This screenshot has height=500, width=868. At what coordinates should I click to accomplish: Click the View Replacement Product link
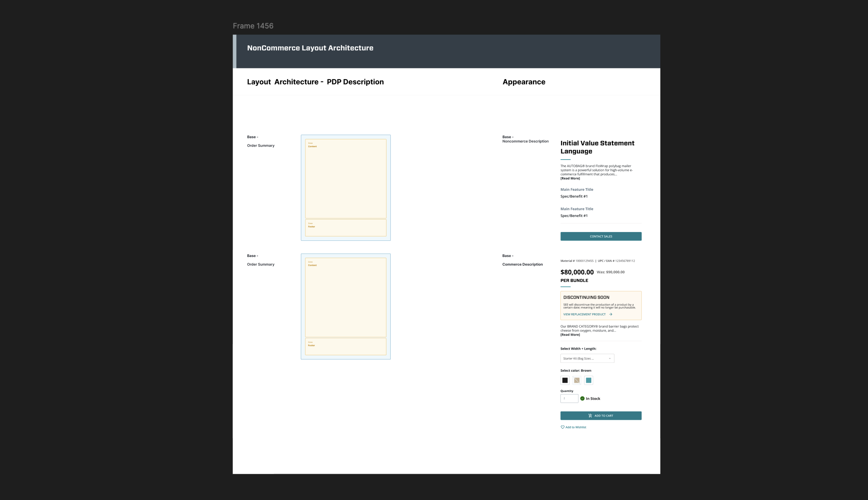pos(584,314)
